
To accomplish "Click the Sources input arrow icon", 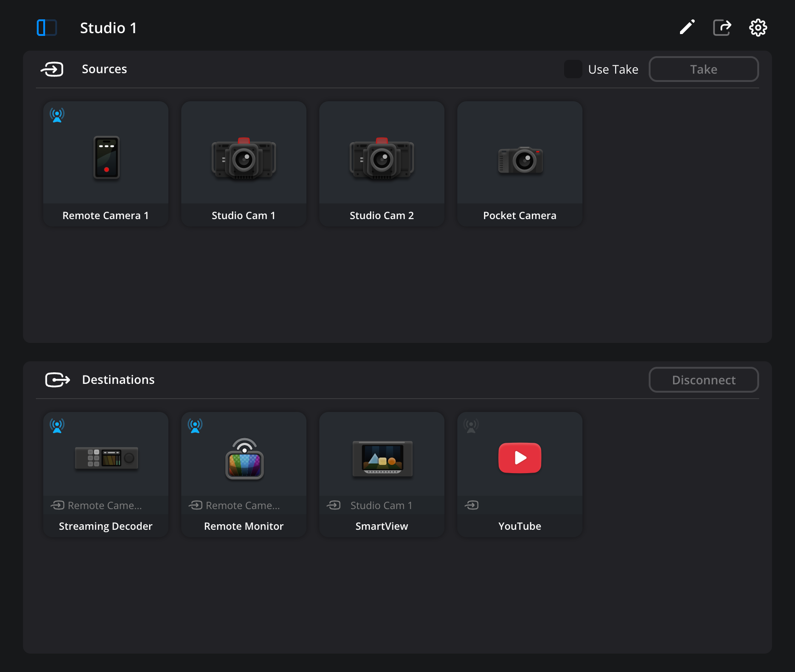I will click(52, 70).
